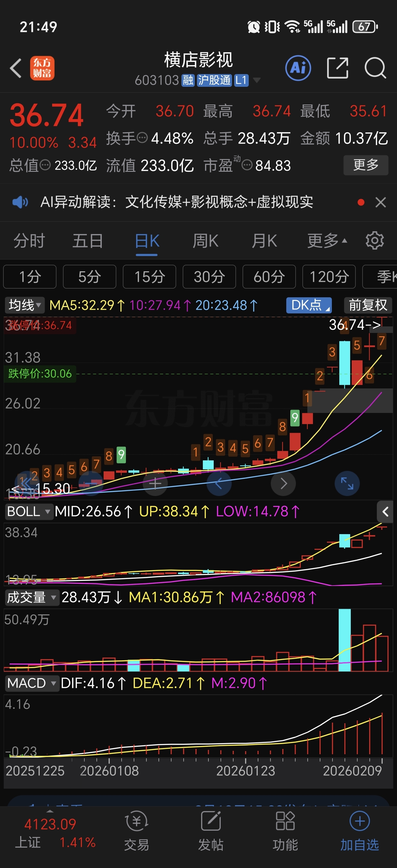Tap 更多 button in quote details
The width and height of the screenshot is (397, 868).
point(366,165)
